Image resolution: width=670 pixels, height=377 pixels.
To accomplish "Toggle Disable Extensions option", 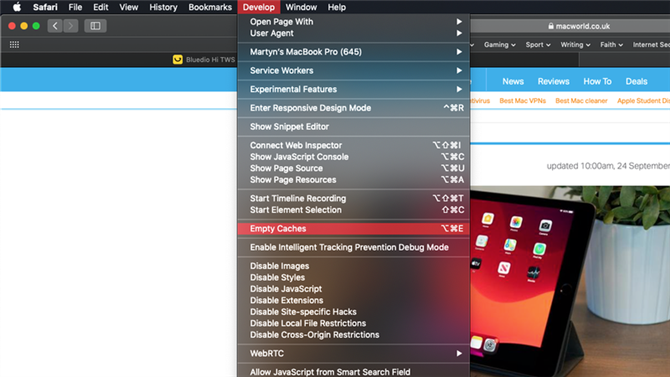I will point(354,300).
